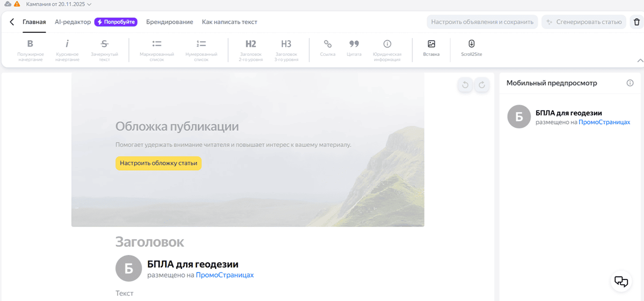Insert numbered list (Нумерованный список)
The width and height of the screenshot is (644, 301).
(x=201, y=50)
